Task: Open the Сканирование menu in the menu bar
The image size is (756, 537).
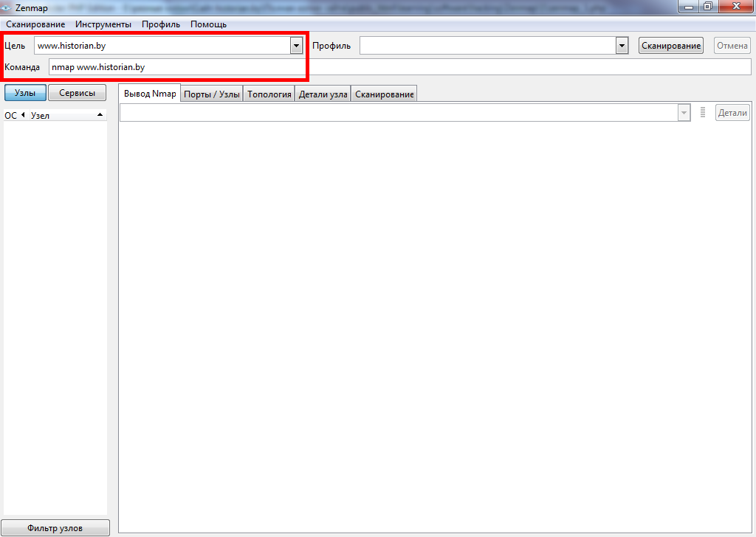Action: tap(35, 24)
